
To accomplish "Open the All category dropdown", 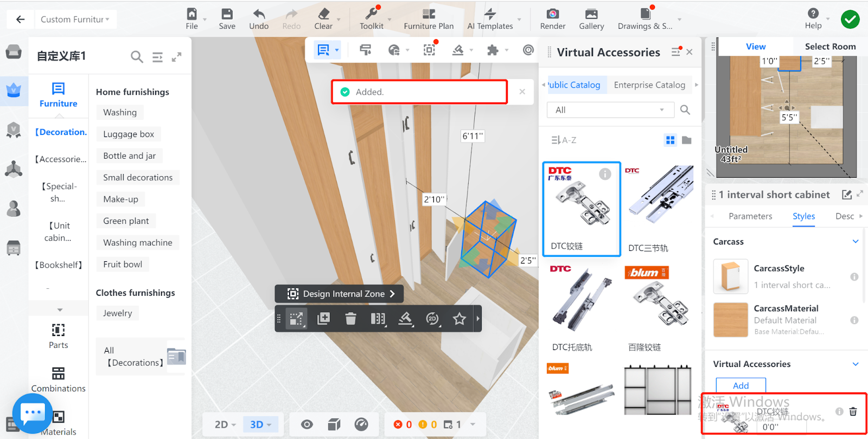I will pyautogui.click(x=610, y=110).
